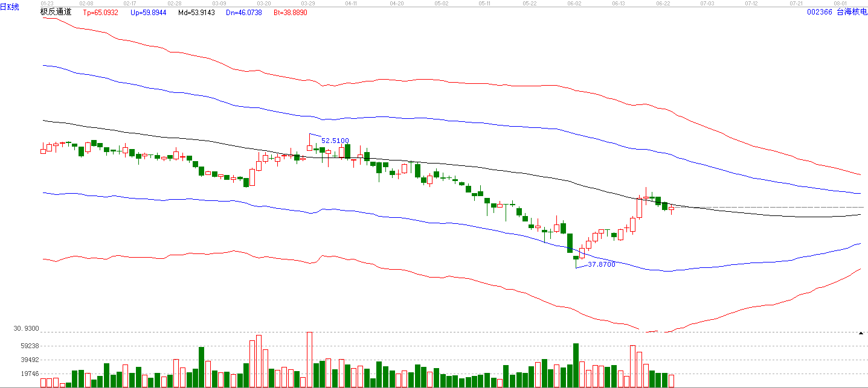The width and height of the screenshot is (868, 388).
Task: Select the 02-28 date on time axis
Action: click(x=175, y=3)
